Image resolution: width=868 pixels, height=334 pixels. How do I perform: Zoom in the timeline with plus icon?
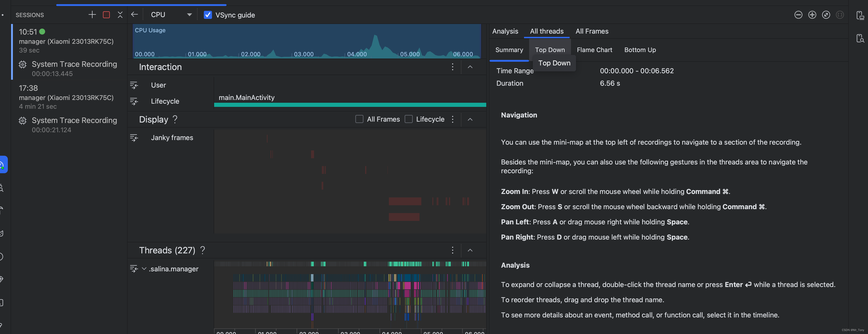point(812,15)
